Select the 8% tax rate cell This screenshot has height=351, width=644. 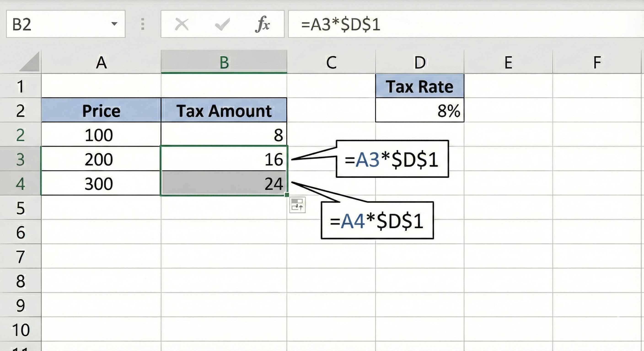419,110
